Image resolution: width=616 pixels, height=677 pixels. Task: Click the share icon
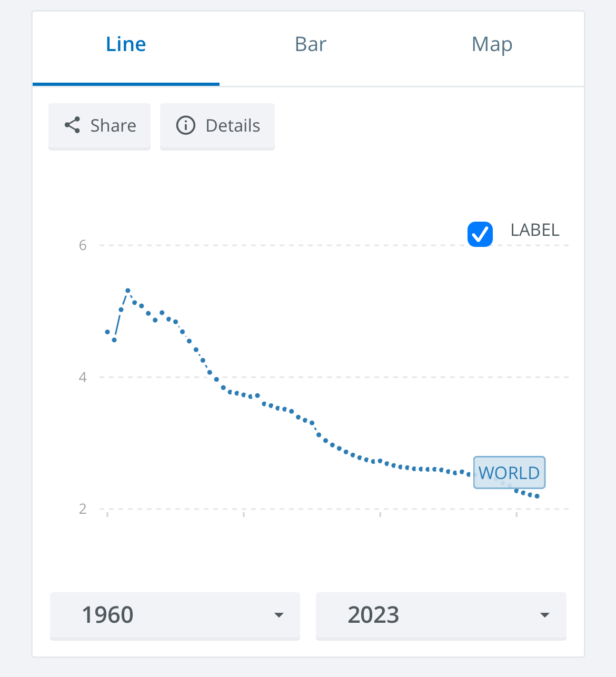[72, 125]
